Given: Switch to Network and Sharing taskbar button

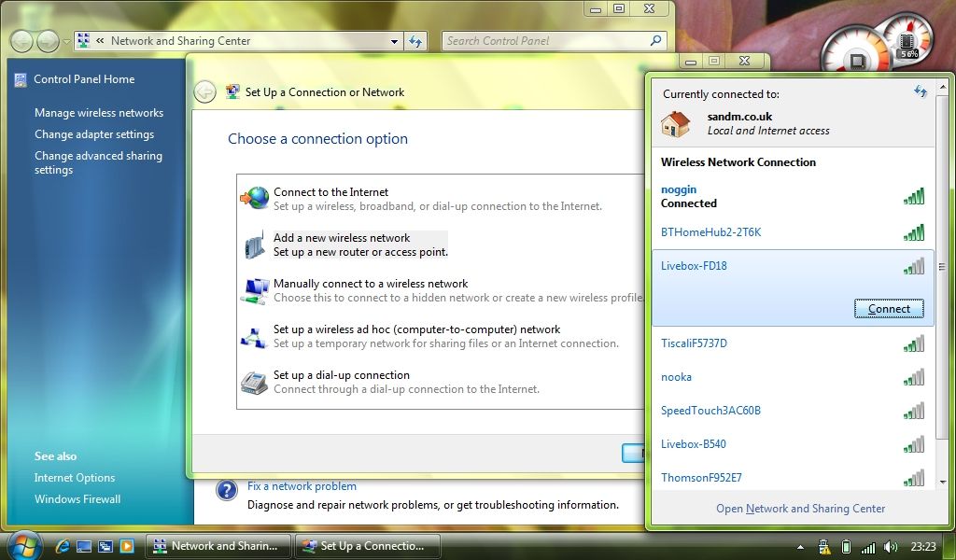Looking at the screenshot, I should point(218,546).
